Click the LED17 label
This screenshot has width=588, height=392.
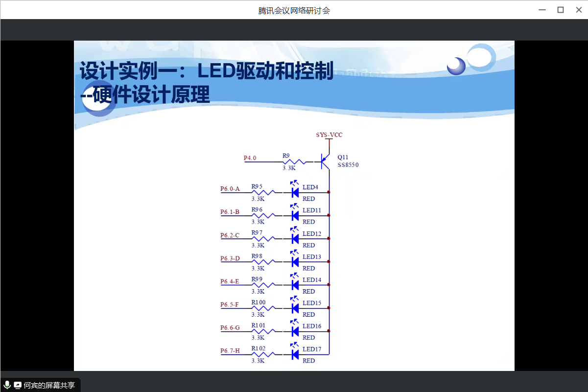[x=312, y=349]
